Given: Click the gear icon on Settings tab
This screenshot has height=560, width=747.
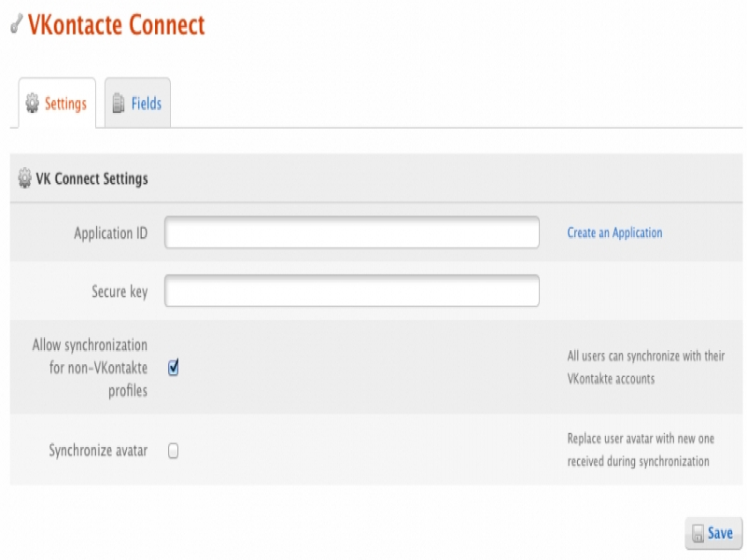Looking at the screenshot, I should [x=33, y=104].
